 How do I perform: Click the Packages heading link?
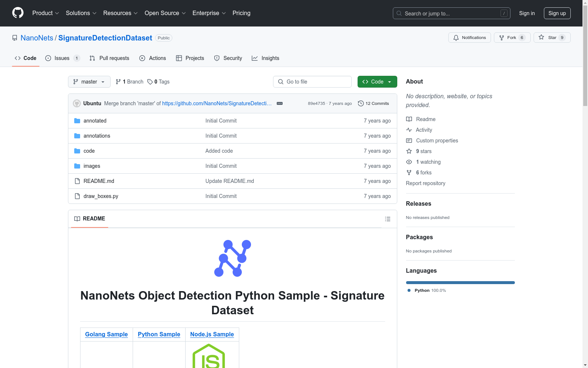click(419, 237)
